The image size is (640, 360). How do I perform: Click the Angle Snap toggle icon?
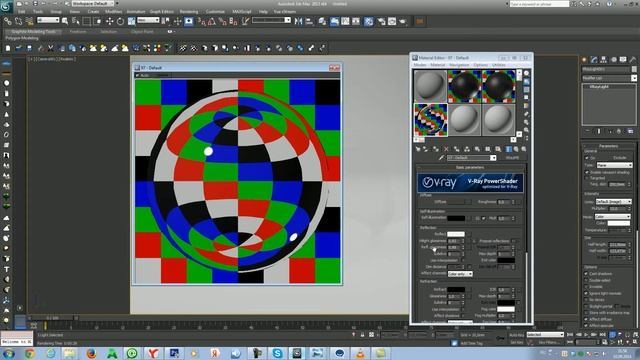[x=212, y=21]
